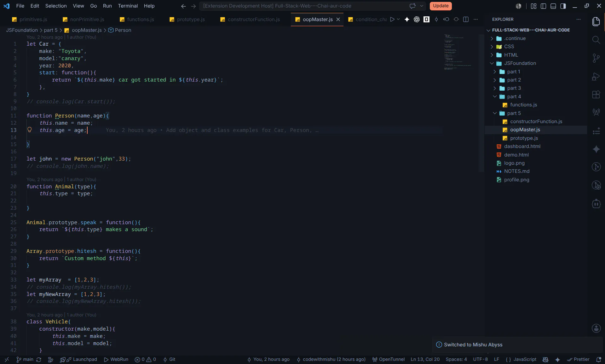605x364 pixels.
Task: Open the errors and warnings indicator
Action: [146, 360]
